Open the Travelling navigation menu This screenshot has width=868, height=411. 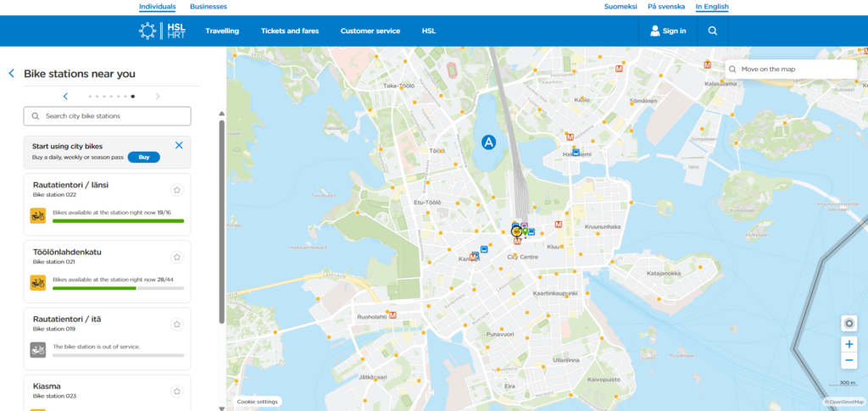click(222, 31)
